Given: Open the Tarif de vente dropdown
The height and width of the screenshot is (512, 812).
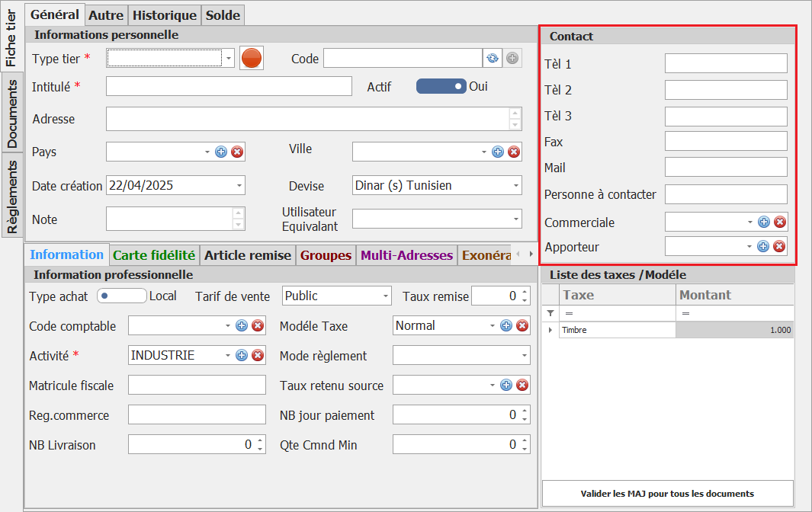Looking at the screenshot, I should (386, 296).
